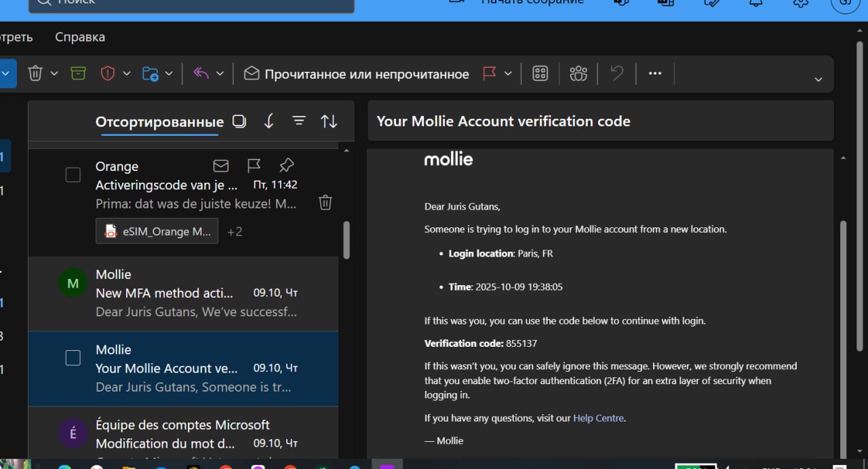Open the flag options dropdown arrow

pyautogui.click(x=508, y=73)
